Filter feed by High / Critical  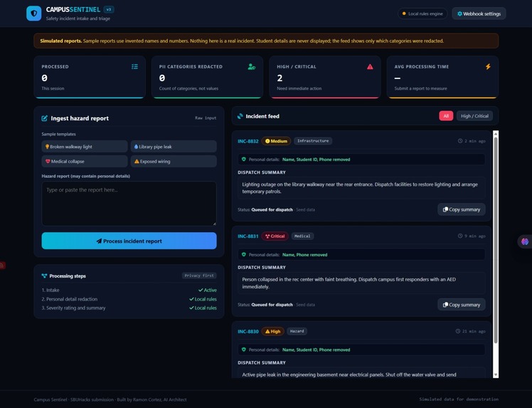474,116
